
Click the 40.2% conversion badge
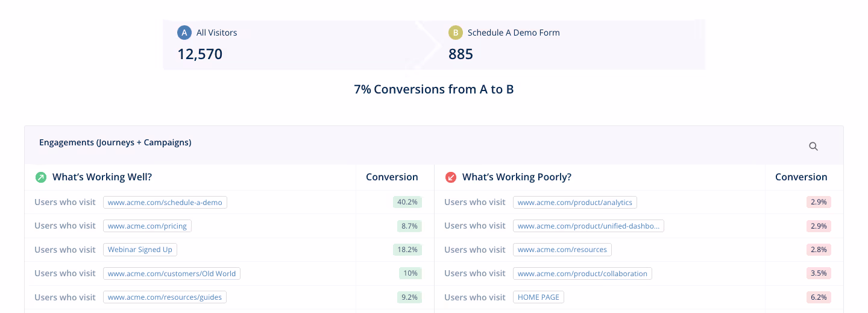[408, 202]
